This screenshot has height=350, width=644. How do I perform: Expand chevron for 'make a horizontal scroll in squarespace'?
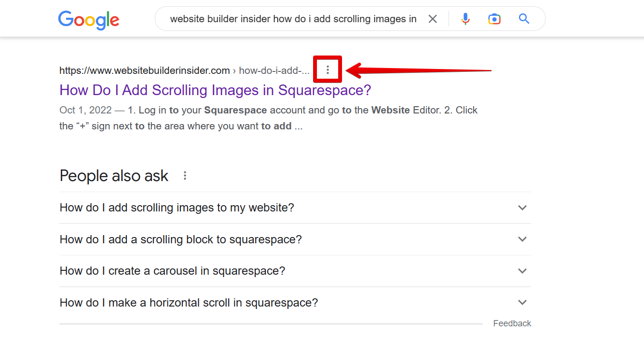coord(522,303)
